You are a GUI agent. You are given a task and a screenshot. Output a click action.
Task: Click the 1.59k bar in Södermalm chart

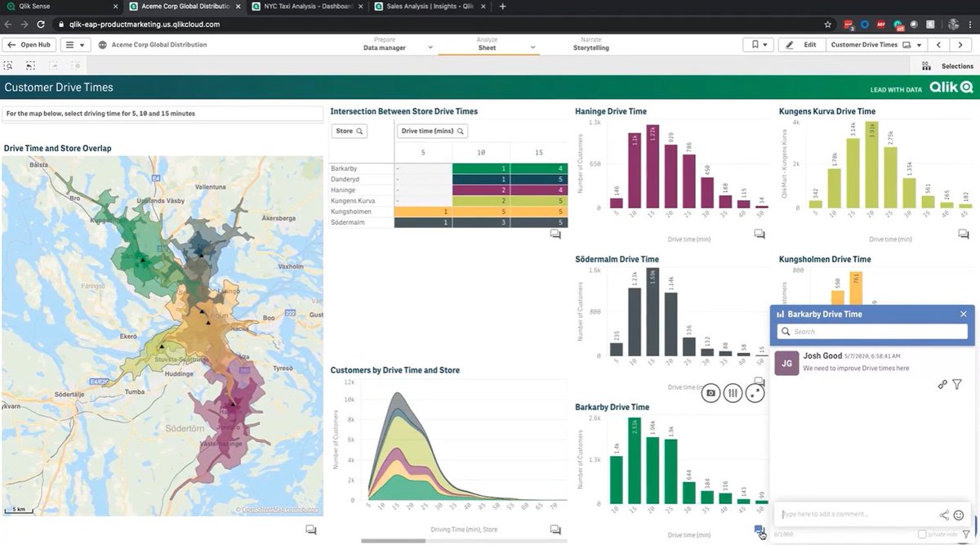[x=652, y=311]
